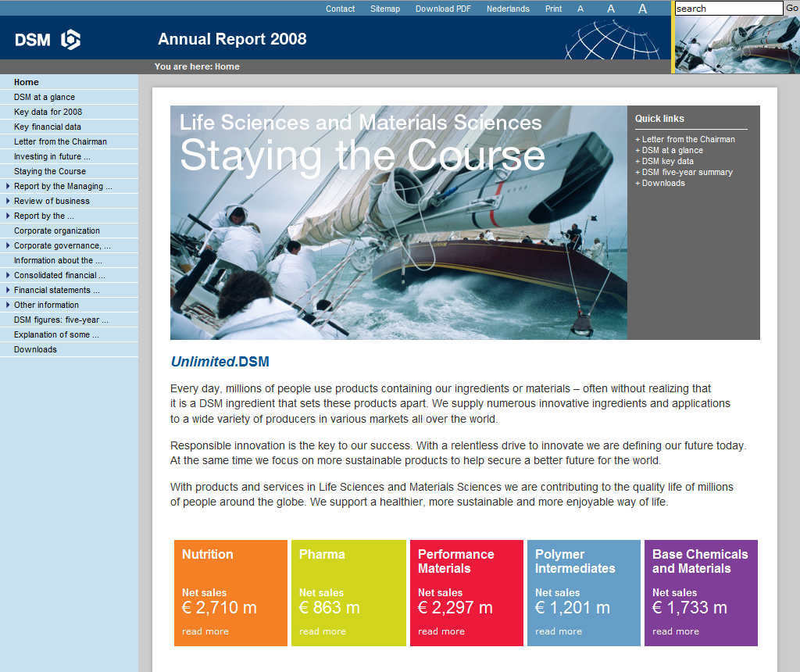Expand the Financial statements section

point(8,290)
